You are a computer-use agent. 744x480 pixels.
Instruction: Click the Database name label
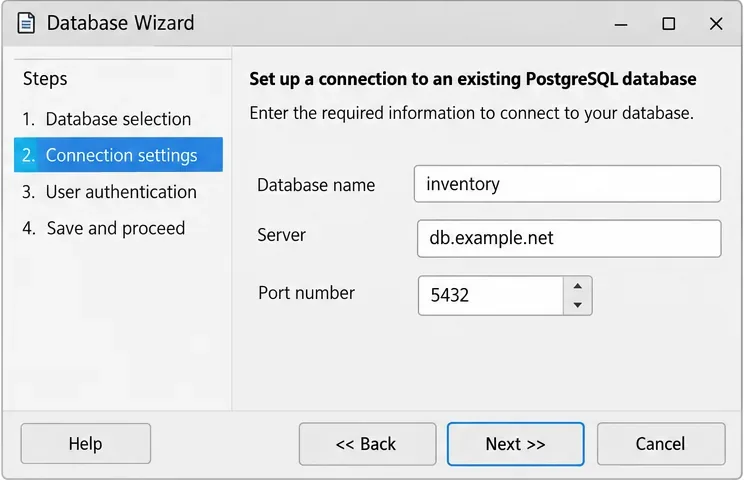(x=316, y=185)
